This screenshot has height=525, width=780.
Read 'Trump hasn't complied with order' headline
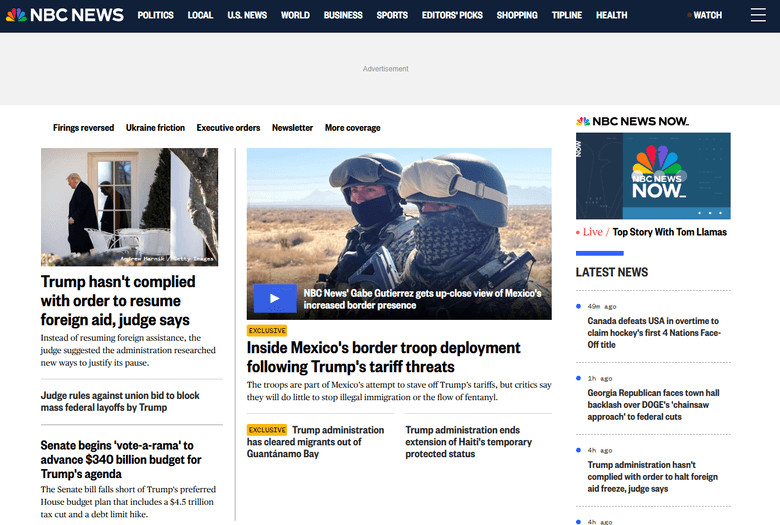(x=118, y=301)
